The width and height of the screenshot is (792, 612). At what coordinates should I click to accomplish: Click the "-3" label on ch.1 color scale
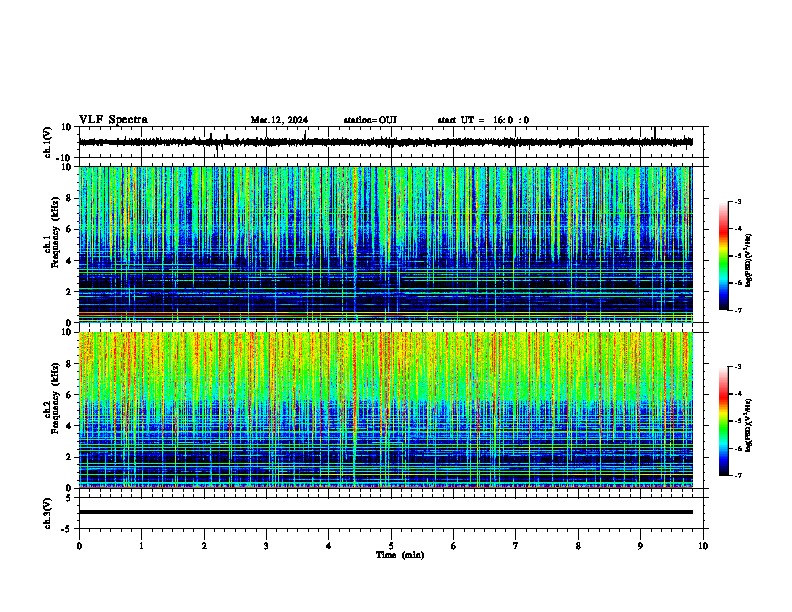pos(738,201)
